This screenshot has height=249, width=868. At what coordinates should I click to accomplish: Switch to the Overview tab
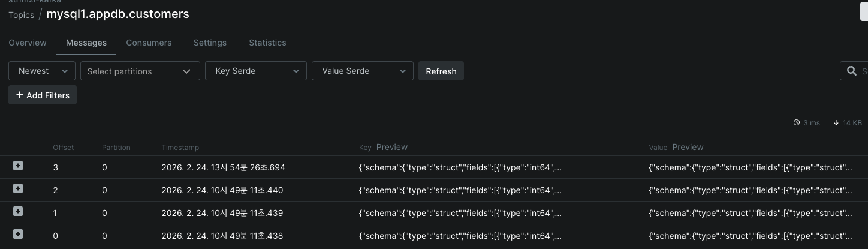[x=28, y=43]
